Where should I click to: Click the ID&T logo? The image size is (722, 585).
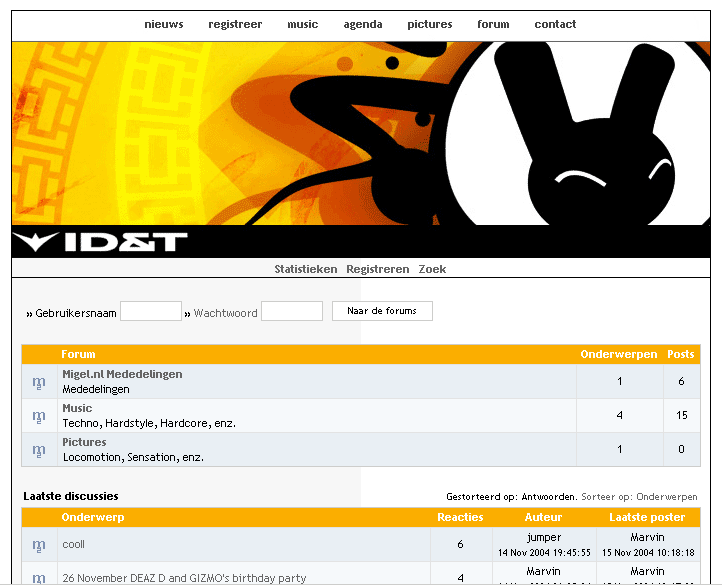tap(100, 242)
